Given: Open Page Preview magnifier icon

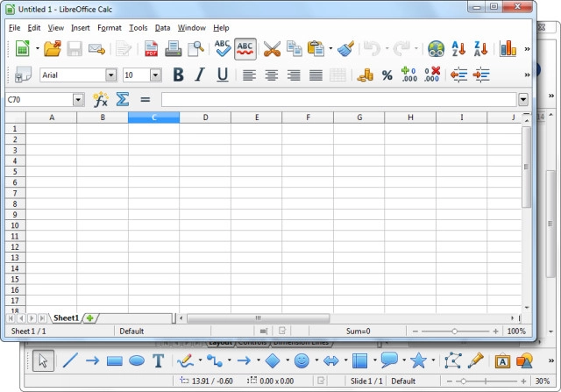Looking at the screenshot, I should click(195, 49).
